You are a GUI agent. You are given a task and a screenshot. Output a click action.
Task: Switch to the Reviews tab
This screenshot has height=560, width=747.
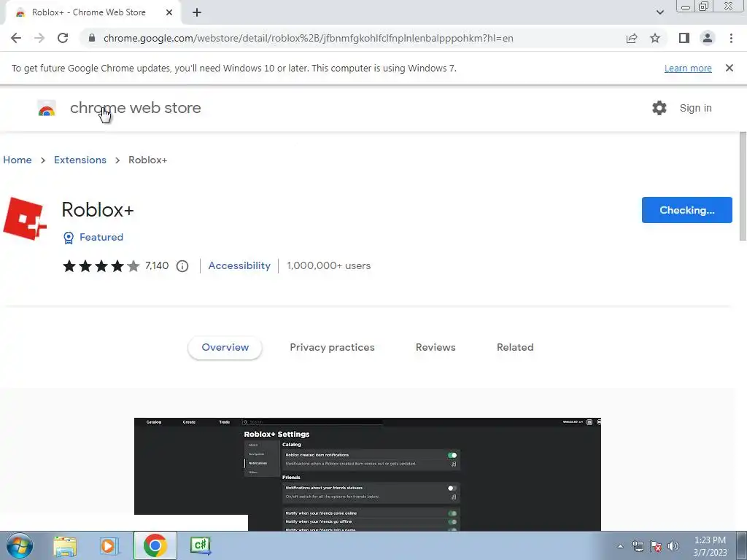(436, 348)
